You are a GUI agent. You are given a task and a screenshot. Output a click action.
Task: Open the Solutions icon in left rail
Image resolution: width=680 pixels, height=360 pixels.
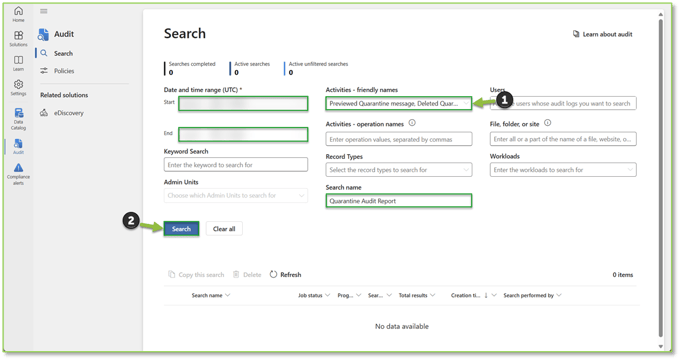18,36
